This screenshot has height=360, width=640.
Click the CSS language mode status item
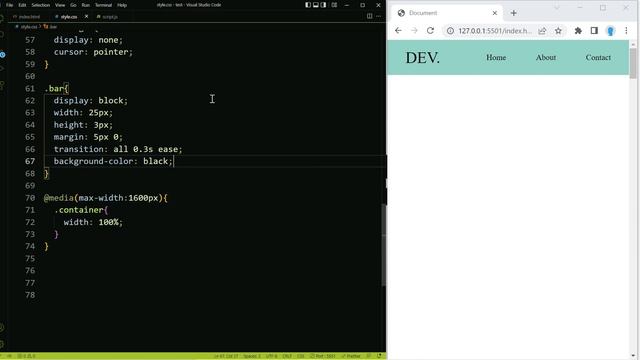pos(301,356)
